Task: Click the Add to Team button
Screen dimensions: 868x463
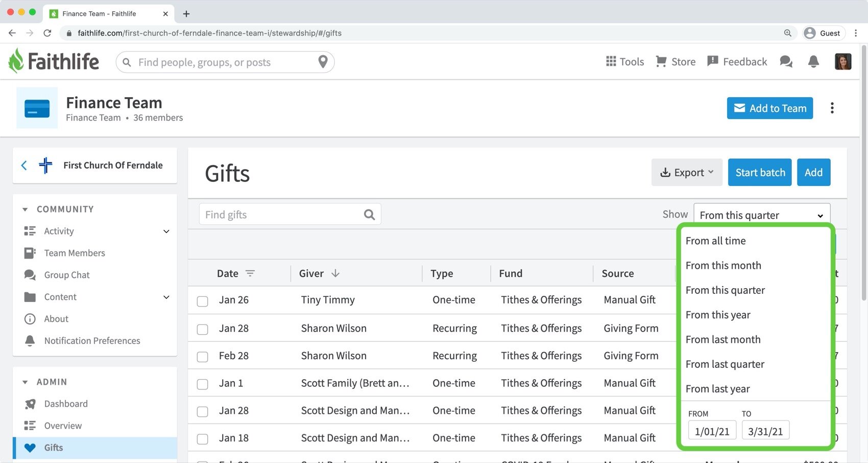Action: [x=770, y=108]
